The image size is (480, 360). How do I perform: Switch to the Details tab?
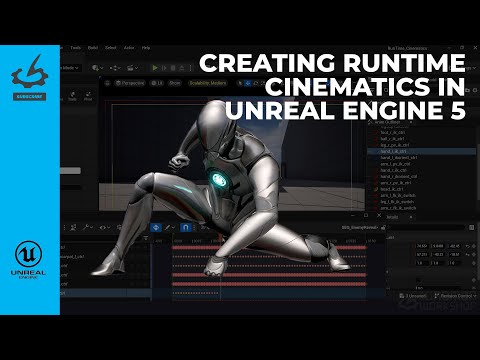tap(393, 217)
